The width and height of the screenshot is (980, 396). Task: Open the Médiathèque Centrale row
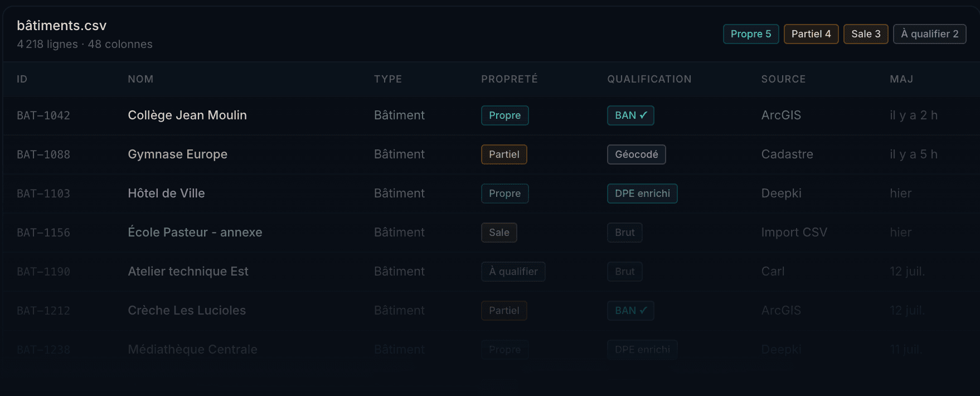tap(491, 350)
